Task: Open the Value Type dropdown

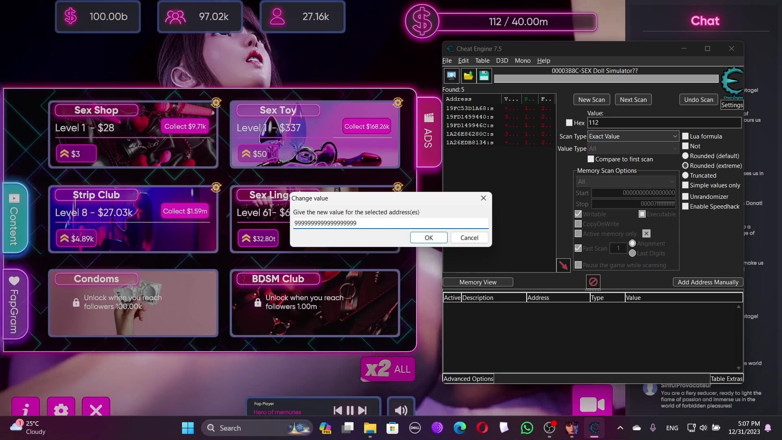Action: 633,149
